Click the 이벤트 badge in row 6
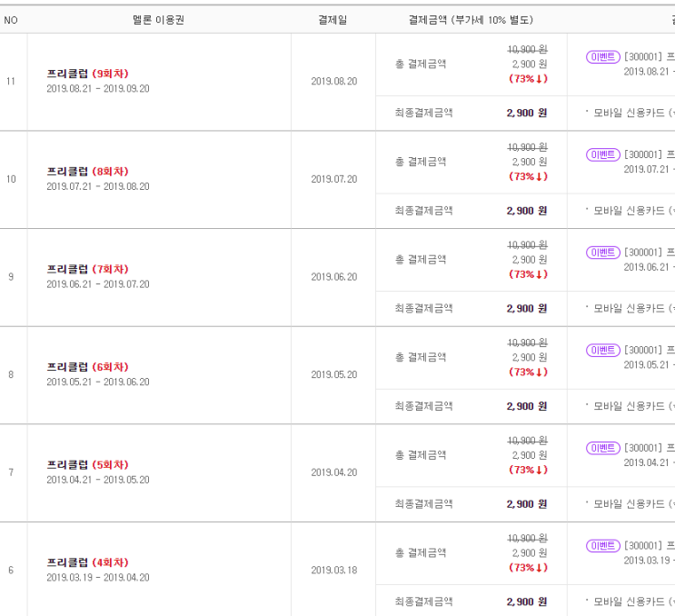 coord(602,546)
